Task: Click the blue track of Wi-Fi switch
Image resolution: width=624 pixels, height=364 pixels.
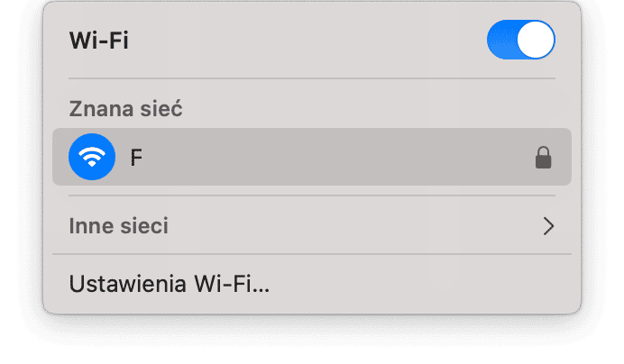Action: (x=501, y=41)
